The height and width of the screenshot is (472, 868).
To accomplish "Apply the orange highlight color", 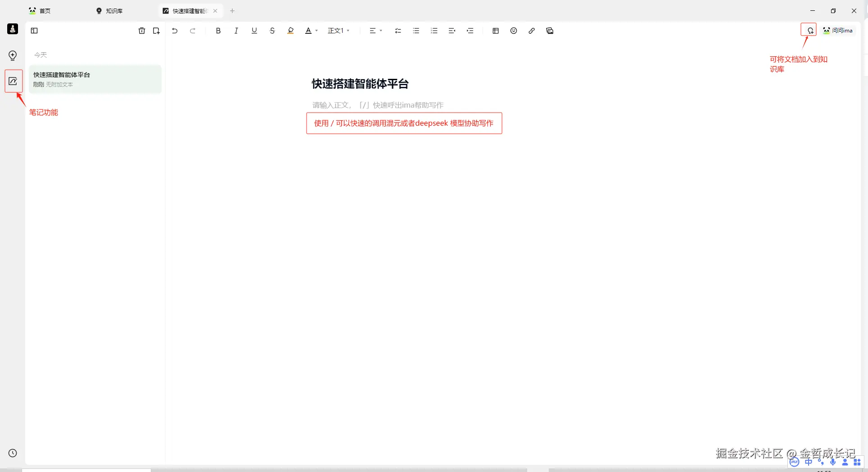I will click(x=290, y=31).
